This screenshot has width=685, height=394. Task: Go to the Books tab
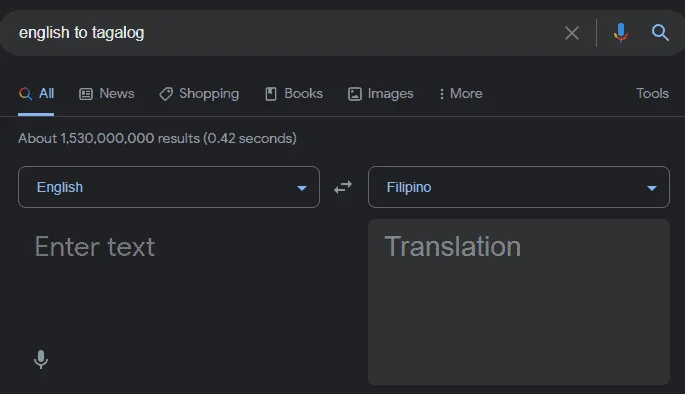pos(294,93)
